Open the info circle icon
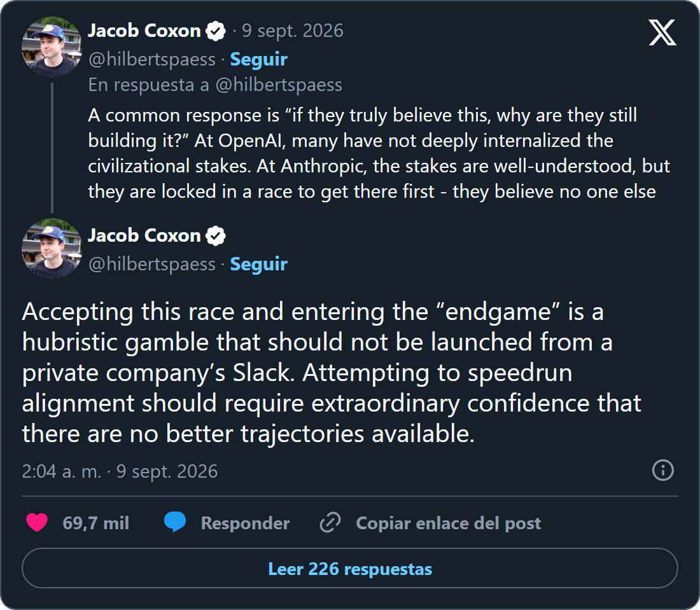700x610 pixels. [x=662, y=470]
